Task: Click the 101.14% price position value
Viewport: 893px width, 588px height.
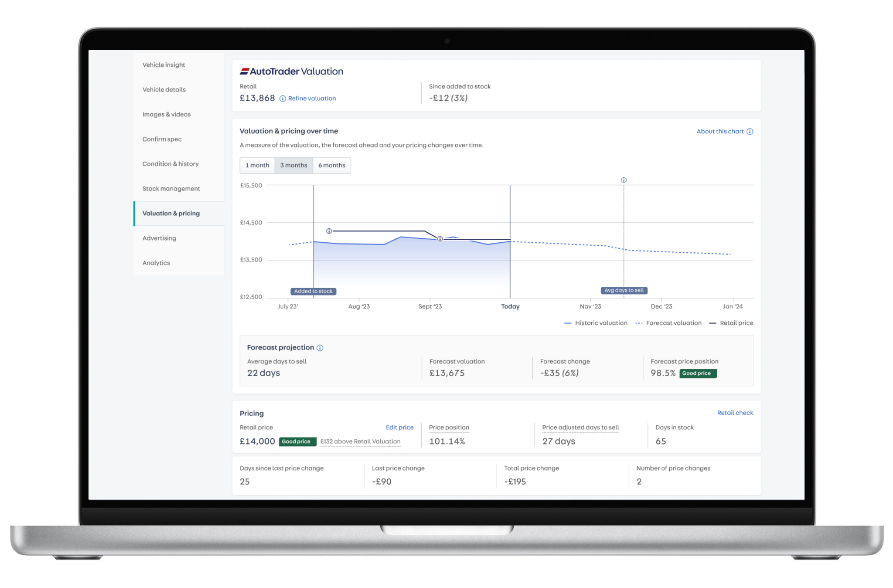Action: [x=447, y=442]
